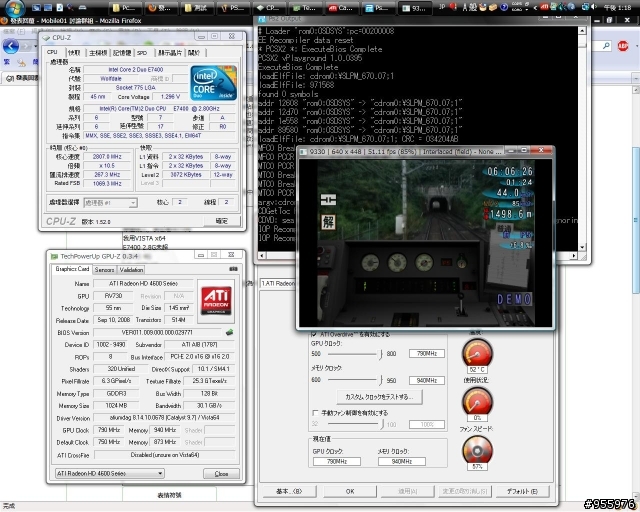Open the 處理器 #1 selection dropdown

pos(111,203)
